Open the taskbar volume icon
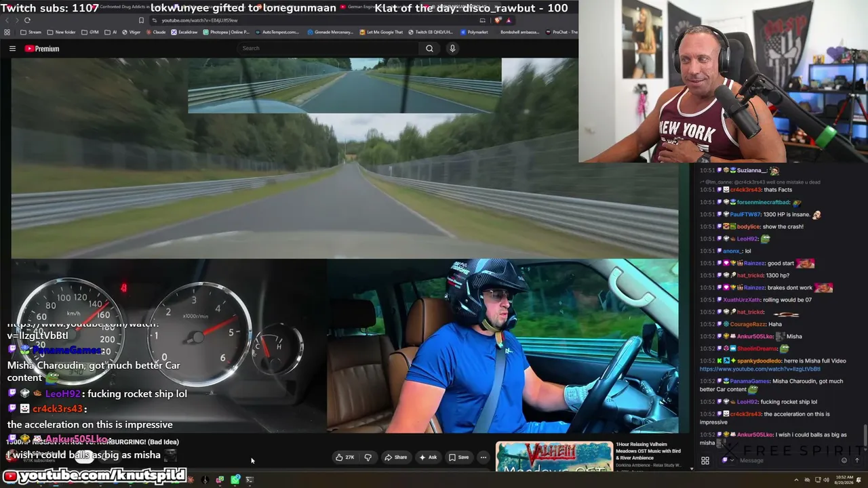 pos(826,480)
